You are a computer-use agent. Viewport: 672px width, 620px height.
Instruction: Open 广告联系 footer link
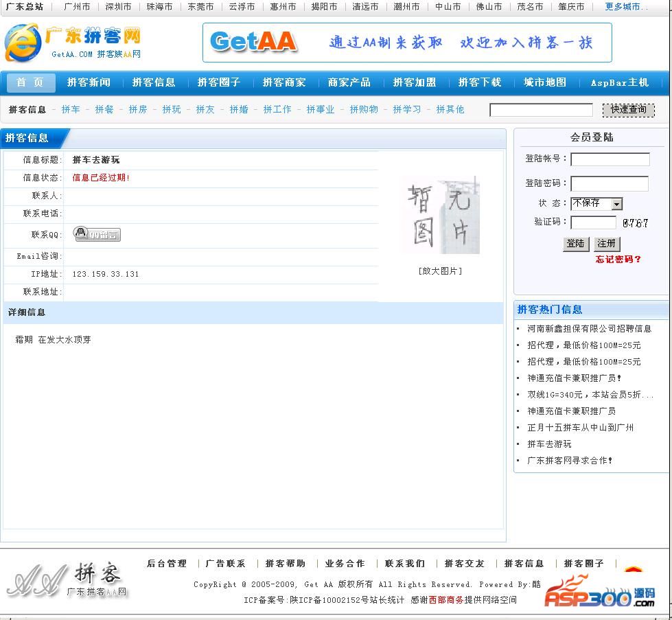(x=226, y=564)
